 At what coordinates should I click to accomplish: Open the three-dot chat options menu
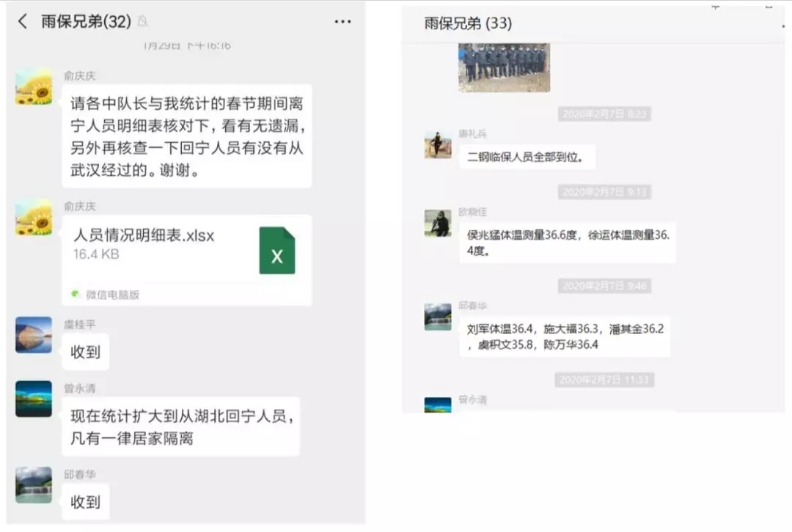(x=342, y=22)
